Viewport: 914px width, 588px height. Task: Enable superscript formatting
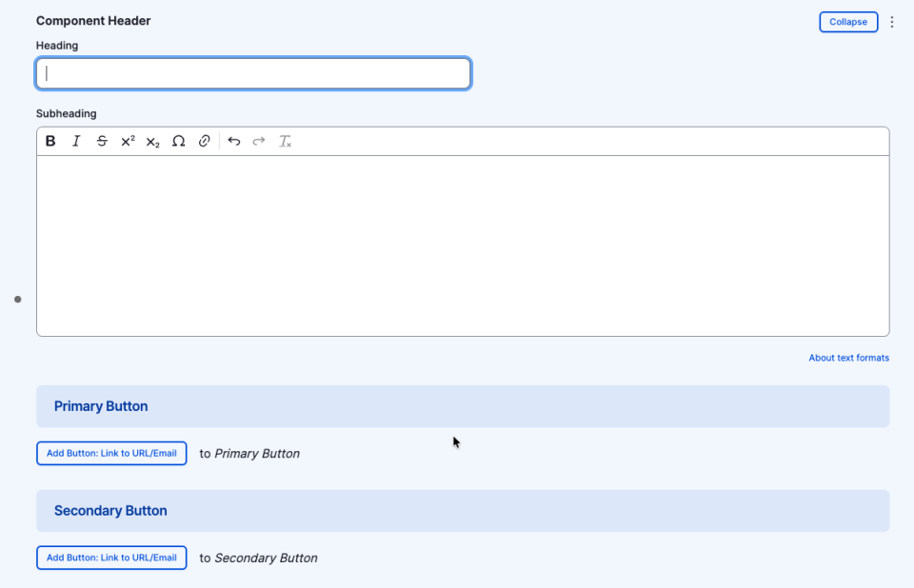[128, 141]
